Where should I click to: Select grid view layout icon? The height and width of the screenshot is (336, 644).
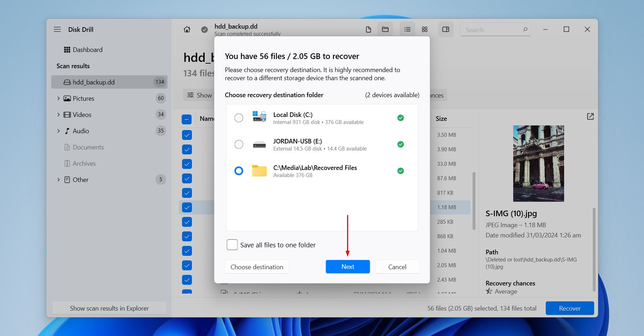[x=425, y=30]
